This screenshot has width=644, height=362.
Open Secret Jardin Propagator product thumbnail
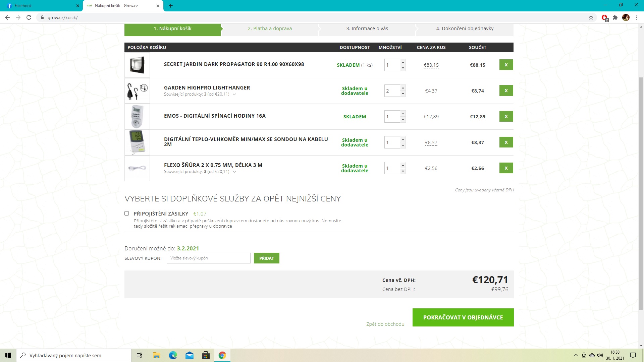(x=137, y=65)
